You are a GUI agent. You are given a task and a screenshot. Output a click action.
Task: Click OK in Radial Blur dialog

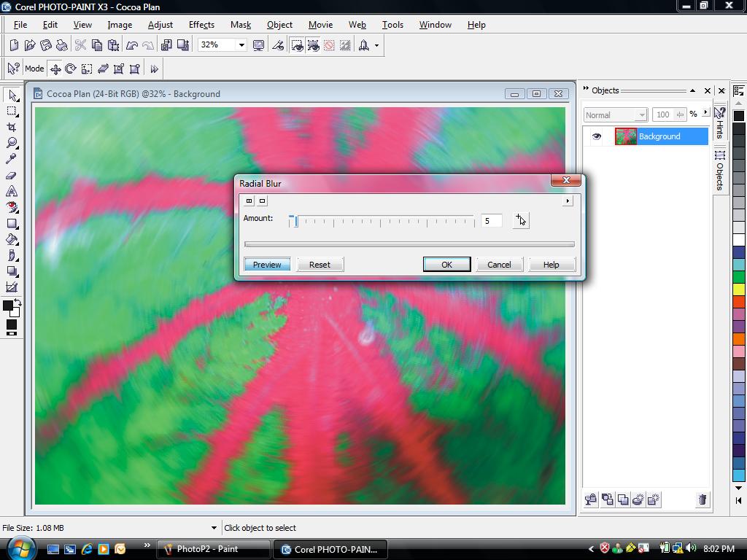point(446,265)
